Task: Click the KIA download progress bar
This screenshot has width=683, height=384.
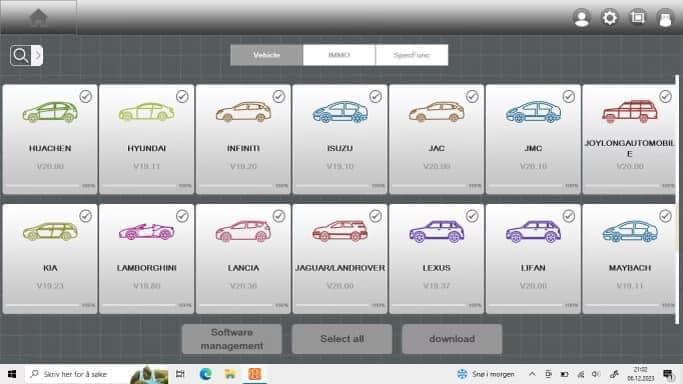Action: click(x=44, y=305)
